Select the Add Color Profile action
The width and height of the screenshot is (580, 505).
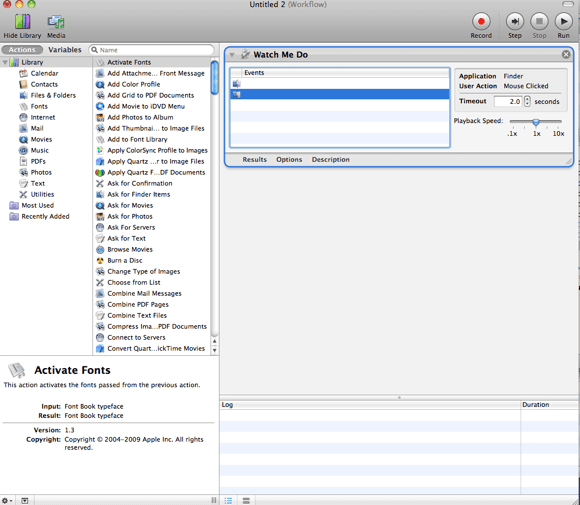point(152,84)
